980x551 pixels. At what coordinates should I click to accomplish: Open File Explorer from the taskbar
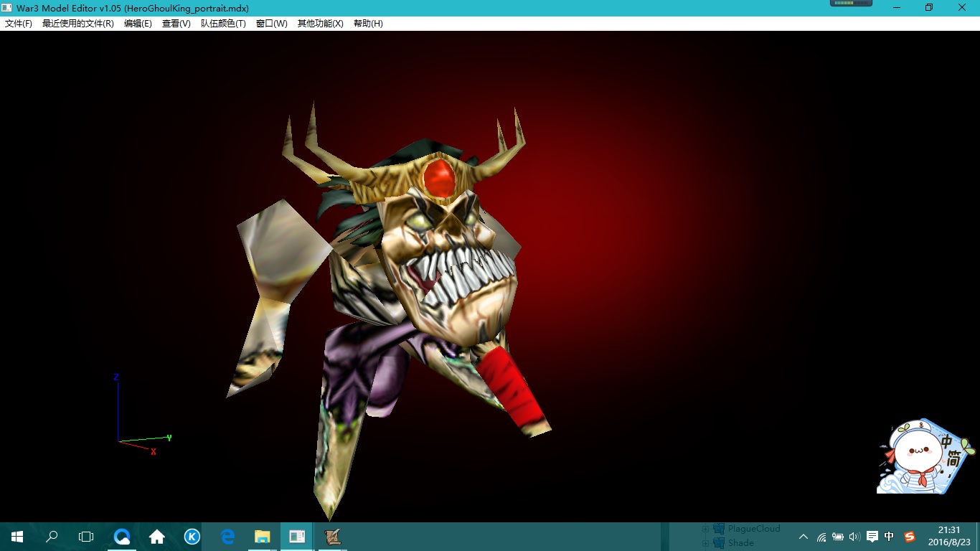pos(263,537)
